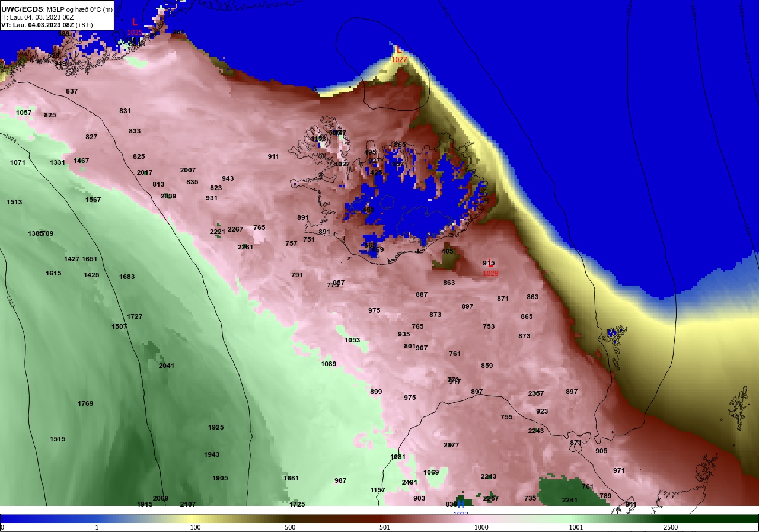Click the red 1028 pressure label

pos(490,274)
